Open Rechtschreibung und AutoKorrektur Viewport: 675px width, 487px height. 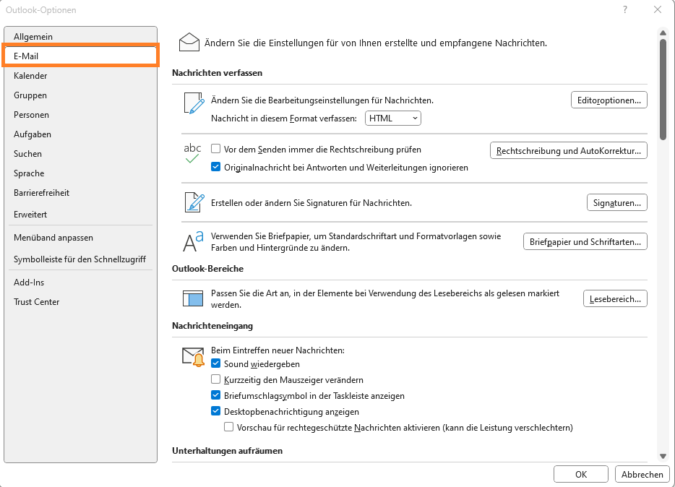click(569, 151)
